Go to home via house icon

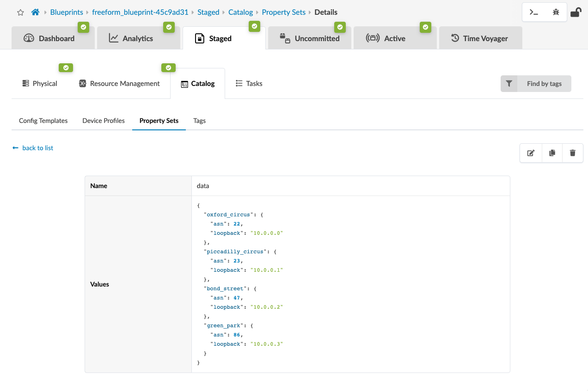pyautogui.click(x=35, y=12)
